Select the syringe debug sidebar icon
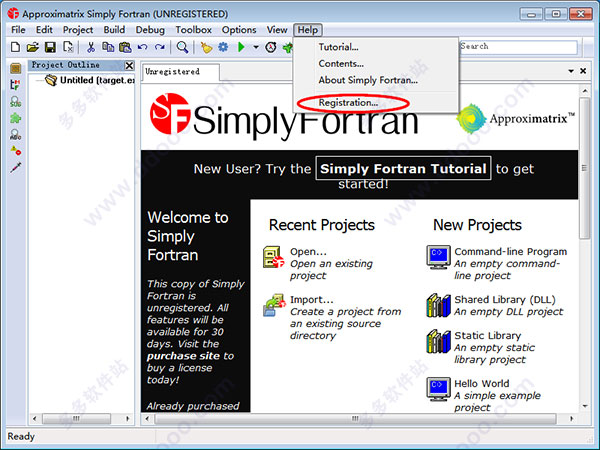Screen dimensions: 600x450 [x=16, y=167]
